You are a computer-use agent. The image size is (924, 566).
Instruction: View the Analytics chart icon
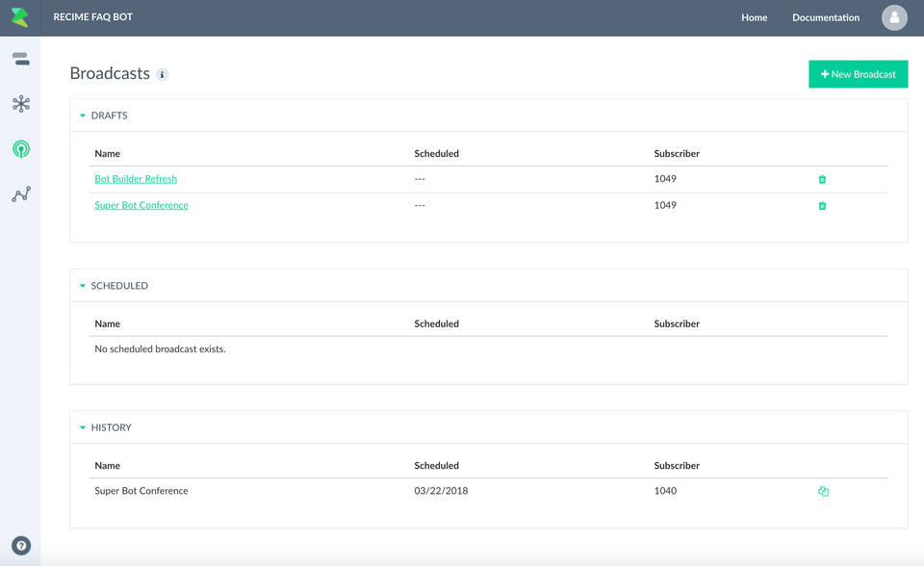[20, 193]
